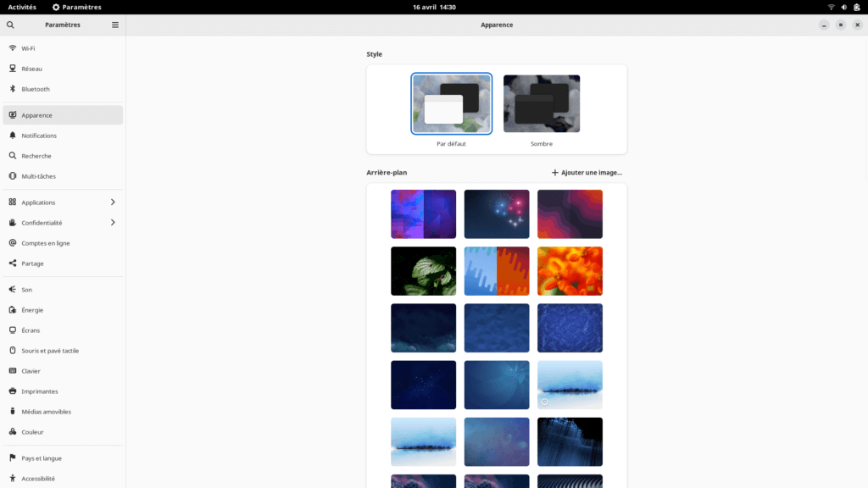The height and width of the screenshot is (488, 868).
Task: Click the Multi-tâches icon
Action: click(x=13, y=176)
